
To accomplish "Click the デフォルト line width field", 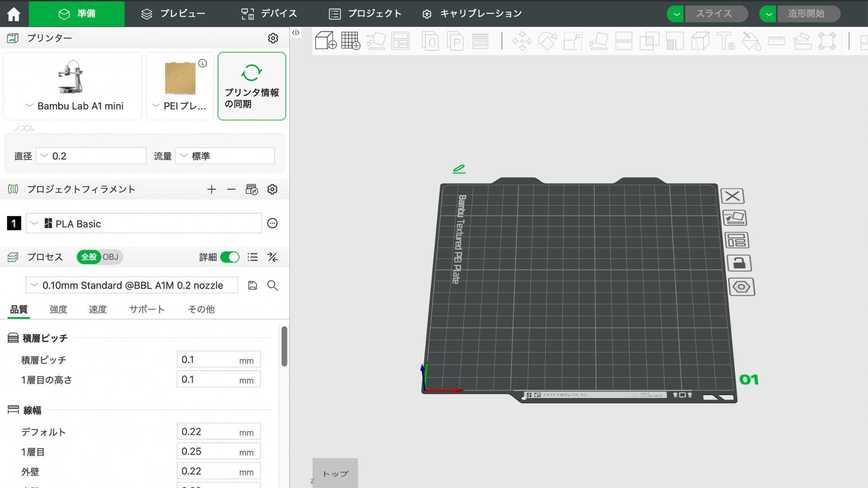I will pyautogui.click(x=218, y=432).
